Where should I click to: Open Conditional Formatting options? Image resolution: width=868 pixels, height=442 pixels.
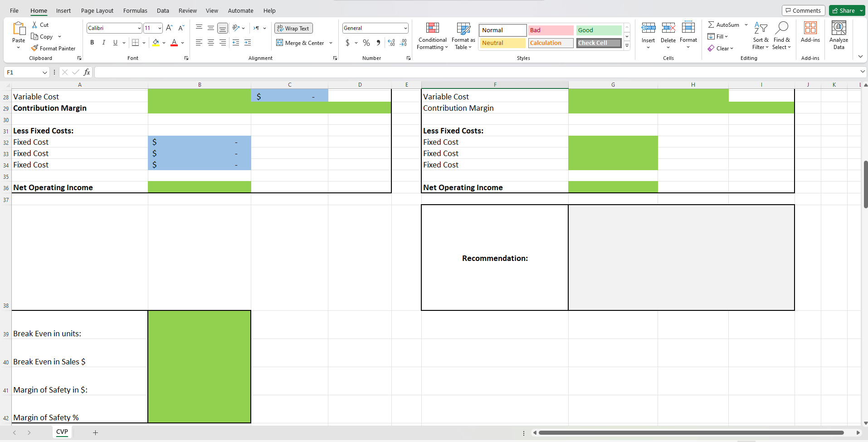[432, 36]
